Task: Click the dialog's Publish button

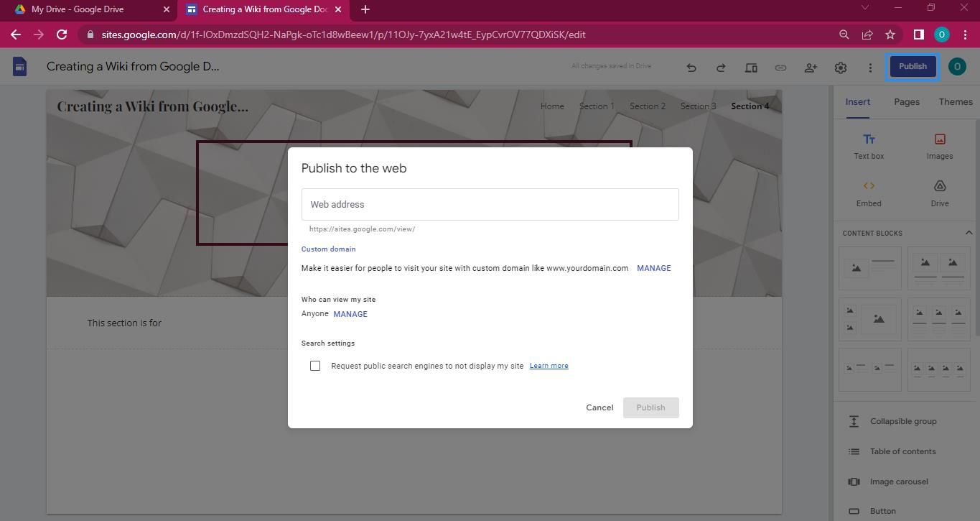Action: click(x=650, y=407)
